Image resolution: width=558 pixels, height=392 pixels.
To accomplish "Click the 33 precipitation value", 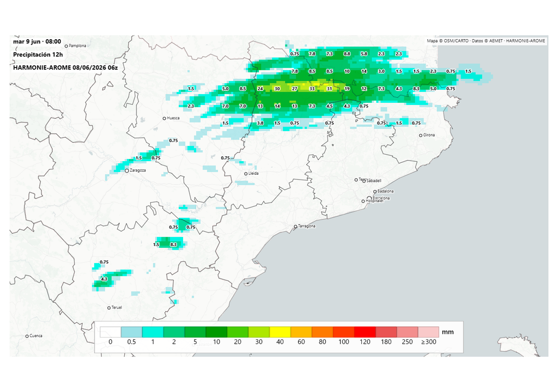I will click(312, 89).
